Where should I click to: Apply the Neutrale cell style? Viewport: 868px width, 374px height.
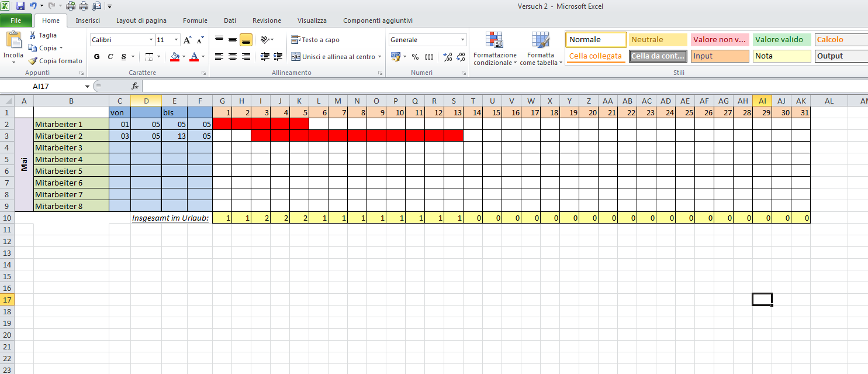click(x=658, y=40)
